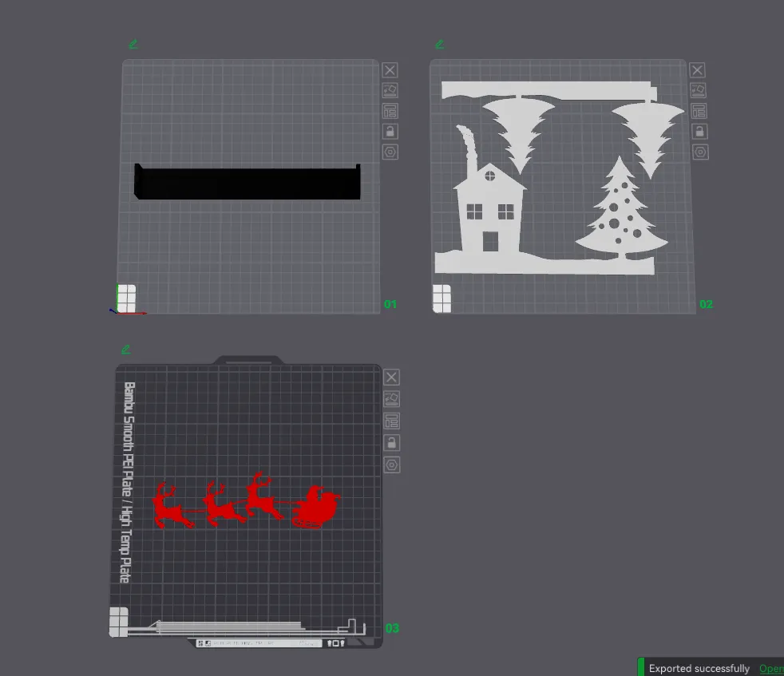784x676 pixels.
Task: Toggle the lock on plate 03
Action: point(391,443)
